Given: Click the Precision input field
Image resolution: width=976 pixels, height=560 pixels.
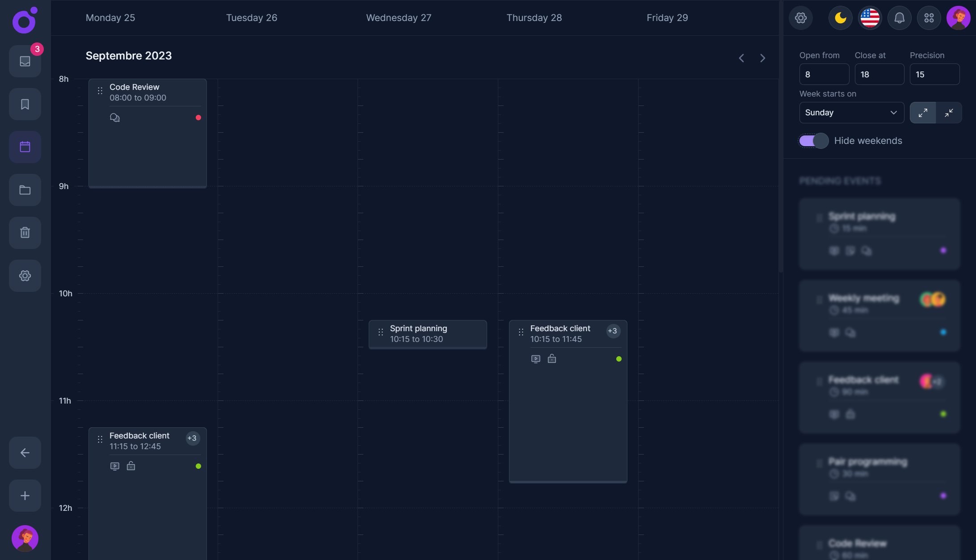Looking at the screenshot, I should point(934,74).
